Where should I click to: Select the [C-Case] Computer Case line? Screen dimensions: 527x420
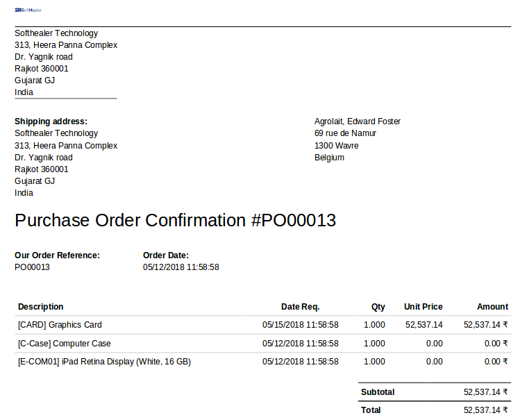[64, 344]
